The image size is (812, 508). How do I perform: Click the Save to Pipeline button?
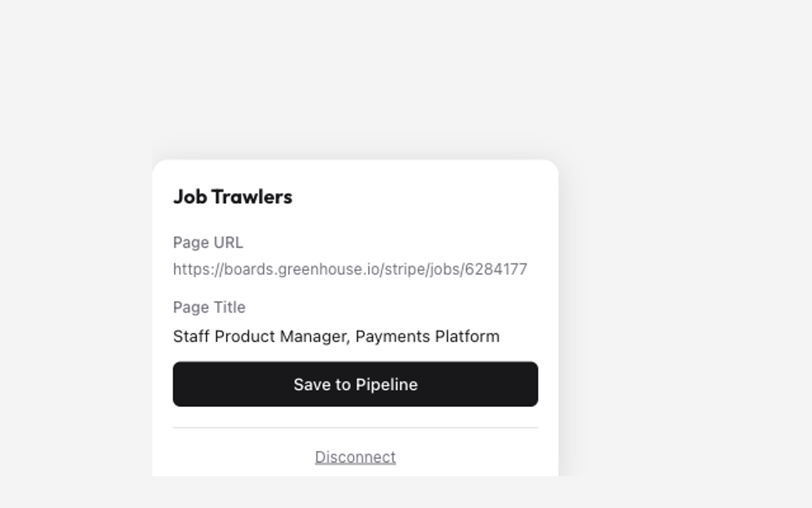355,384
